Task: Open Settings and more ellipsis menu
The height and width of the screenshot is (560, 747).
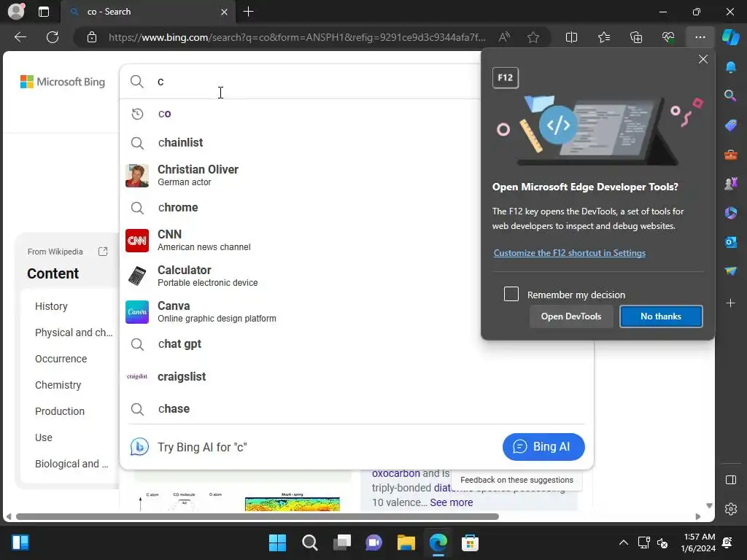Action: pyautogui.click(x=700, y=37)
